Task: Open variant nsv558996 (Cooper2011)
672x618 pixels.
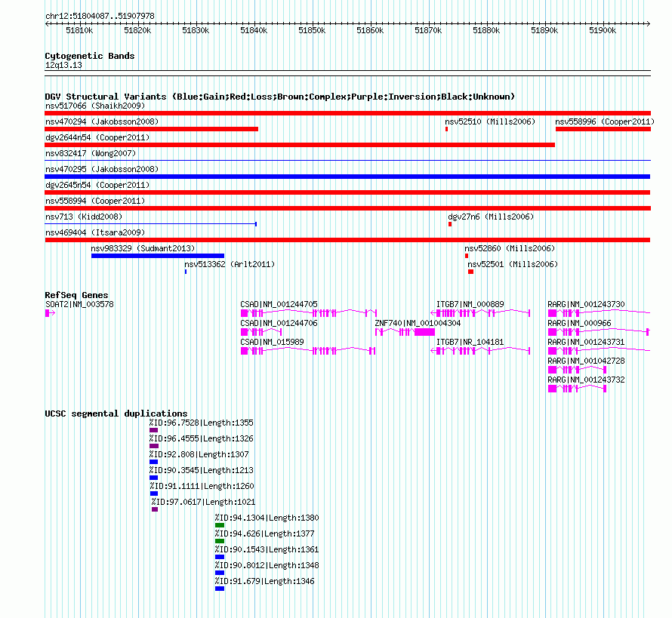Action: click(x=603, y=129)
